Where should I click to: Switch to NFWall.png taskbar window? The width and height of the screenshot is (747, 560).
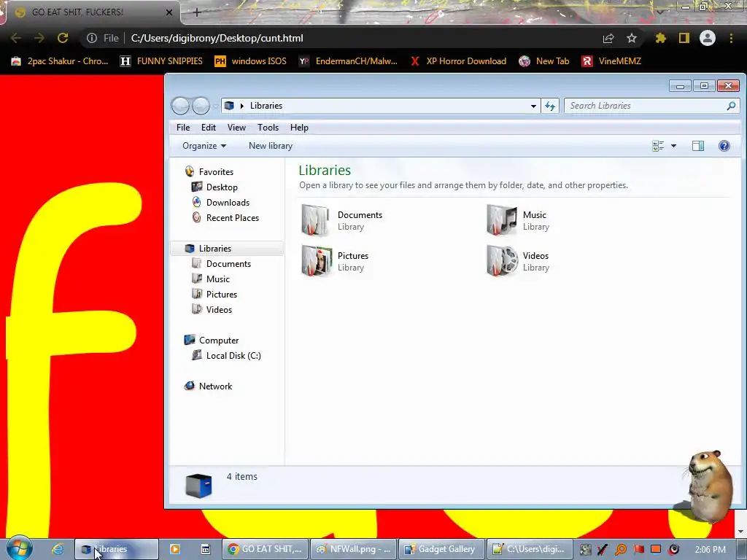[x=353, y=549]
